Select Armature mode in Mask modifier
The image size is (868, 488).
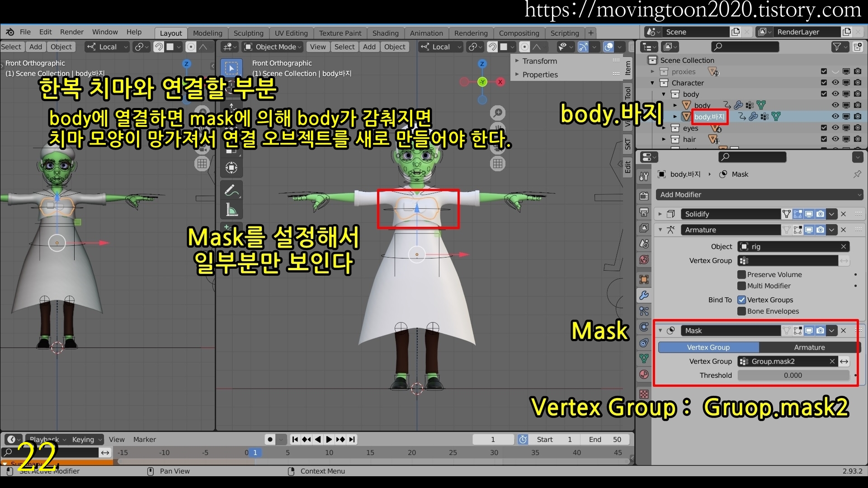click(x=809, y=347)
